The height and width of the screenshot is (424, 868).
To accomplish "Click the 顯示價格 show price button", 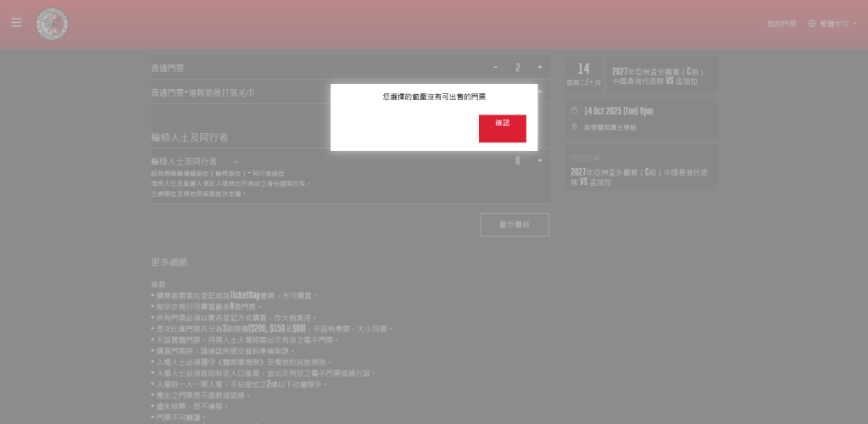I will (x=514, y=225).
